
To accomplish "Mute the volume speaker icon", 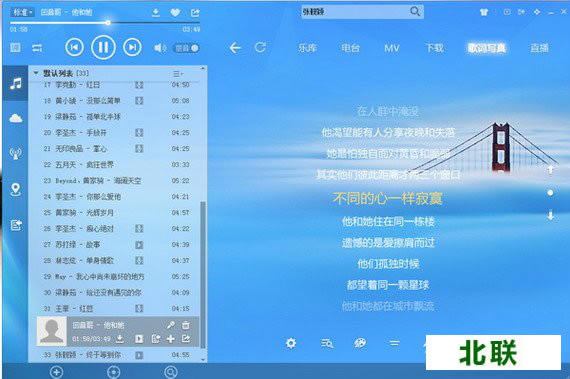I will click(160, 48).
